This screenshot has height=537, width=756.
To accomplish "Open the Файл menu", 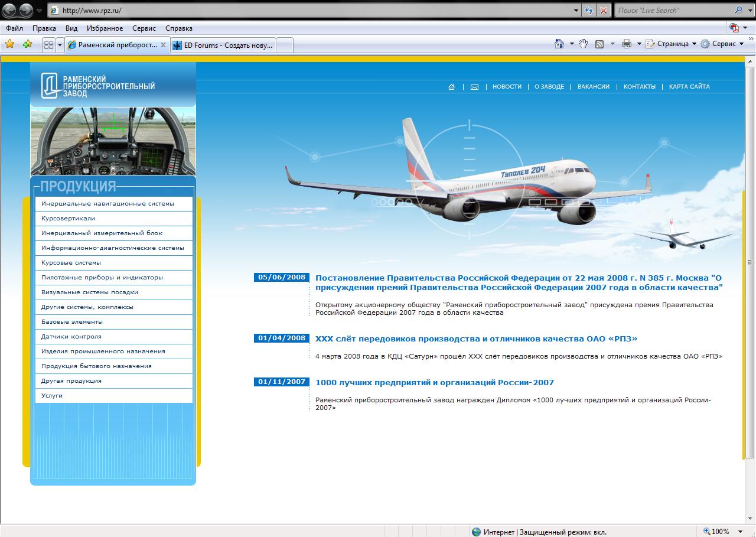I will 15,28.
